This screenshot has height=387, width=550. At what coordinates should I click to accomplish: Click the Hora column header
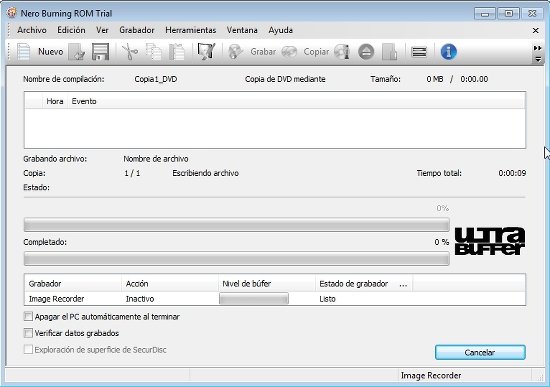(x=55, y=101)
